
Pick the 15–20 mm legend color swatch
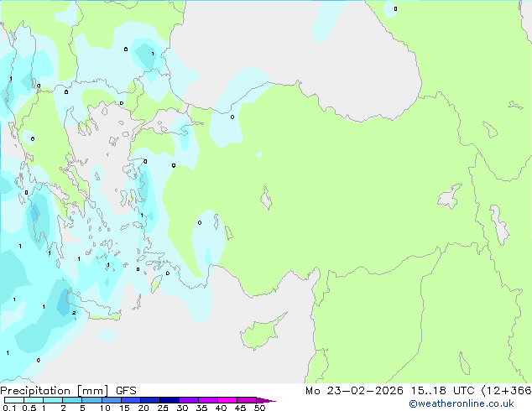pos(130,400)
